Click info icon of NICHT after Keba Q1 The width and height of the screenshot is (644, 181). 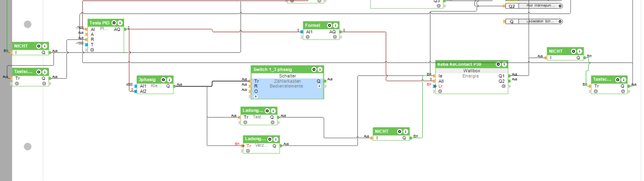580,51
